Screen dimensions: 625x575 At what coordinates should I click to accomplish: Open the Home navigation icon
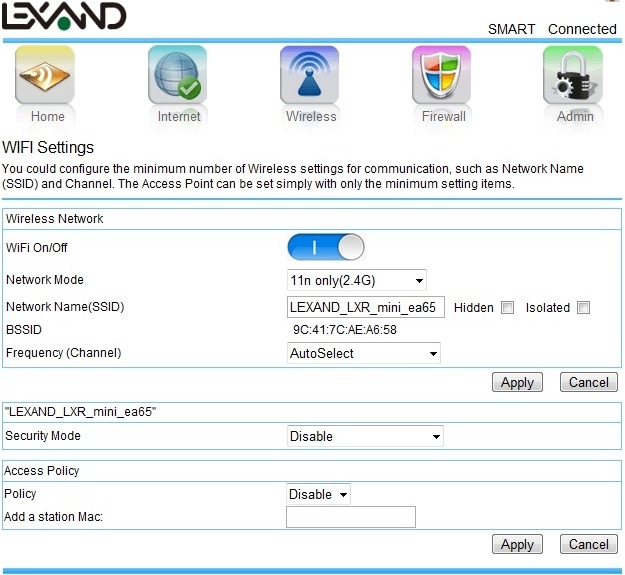(46, 77)
